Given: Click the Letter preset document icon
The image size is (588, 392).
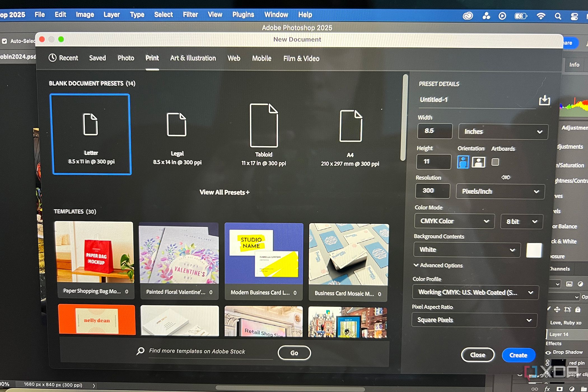Looking at the screenshot, I should (90, 124).
